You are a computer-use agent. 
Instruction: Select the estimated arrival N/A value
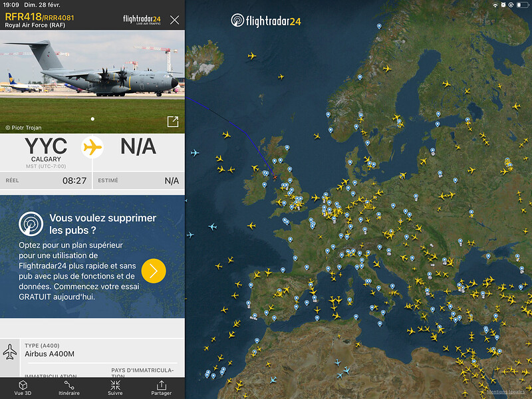172,181
